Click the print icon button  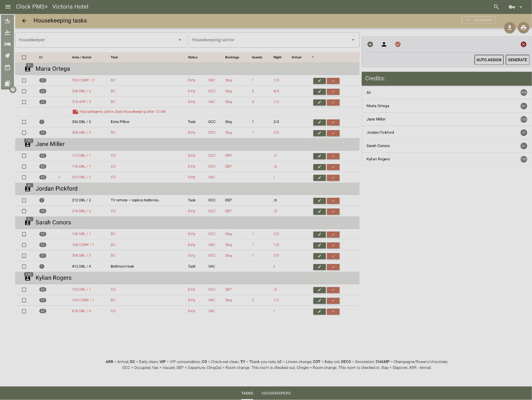click(x=523, y=28)
